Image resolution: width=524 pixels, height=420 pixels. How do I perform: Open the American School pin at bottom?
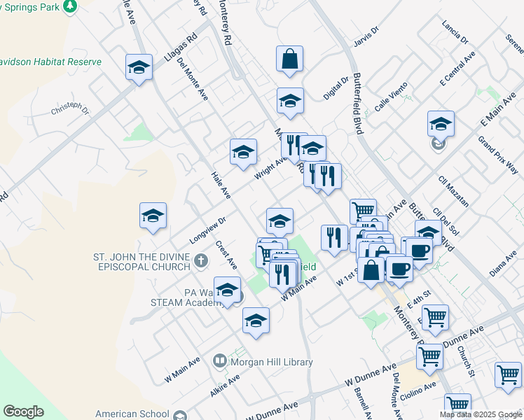tap(181, 415)
